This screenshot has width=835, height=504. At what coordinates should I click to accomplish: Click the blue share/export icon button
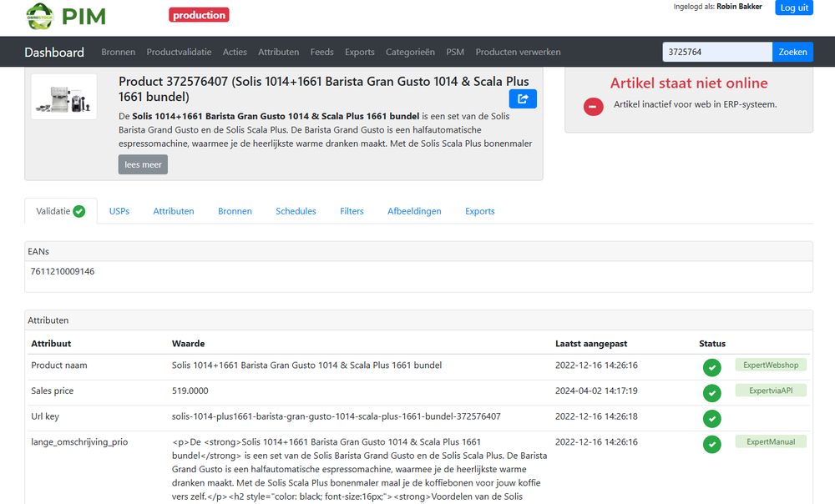click(x=523, y=98)
